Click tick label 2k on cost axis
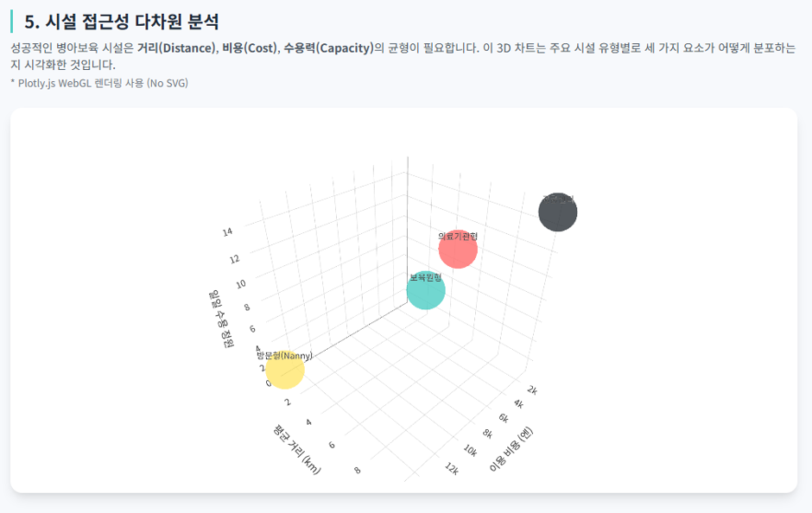This screenshot has width=812, height=513. click(x=532, y=389)
